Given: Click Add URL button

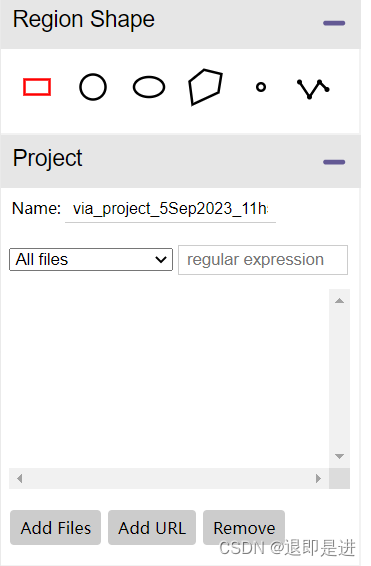Looking at the screenshot, I should (152, 527).
